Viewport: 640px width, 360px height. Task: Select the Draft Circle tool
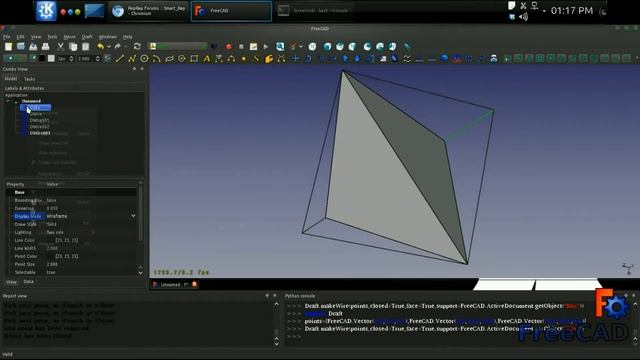coord(144,59)
